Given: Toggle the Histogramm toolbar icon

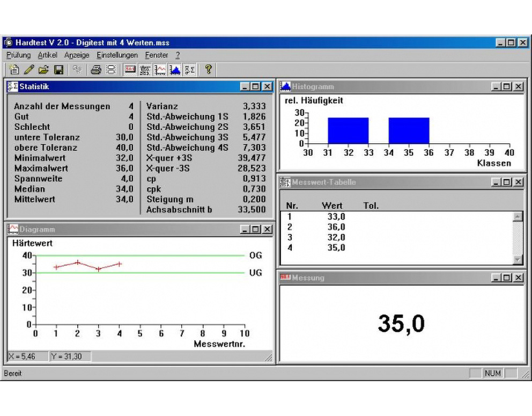Looking at the screenshot, I should (x=175, y=70).
